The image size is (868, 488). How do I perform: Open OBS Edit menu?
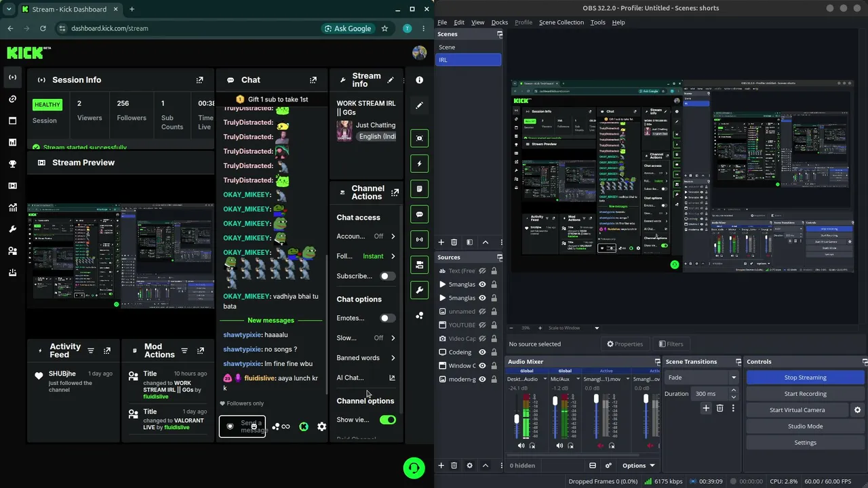pos(459,22)
